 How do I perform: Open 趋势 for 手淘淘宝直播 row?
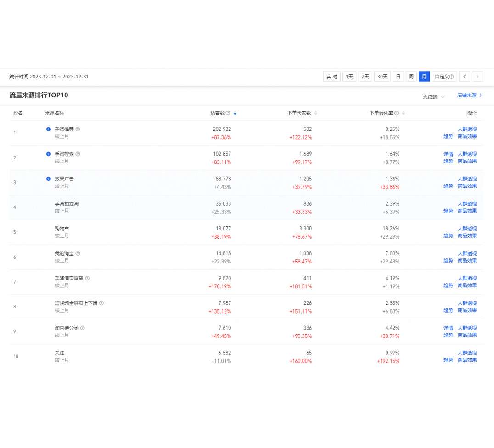click(448, 286)
